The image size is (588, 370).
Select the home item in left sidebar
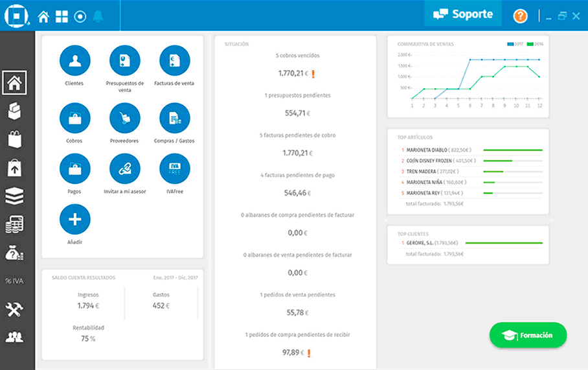14,83
